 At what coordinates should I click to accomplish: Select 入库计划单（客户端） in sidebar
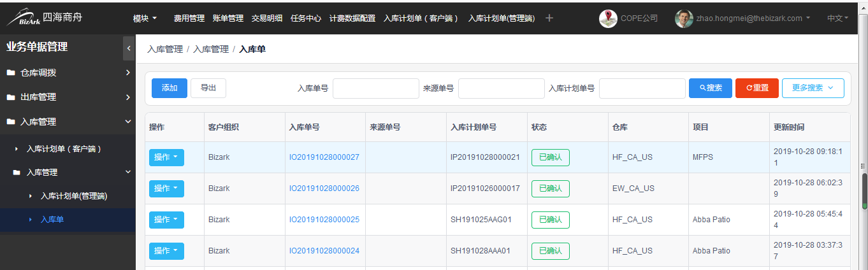pos(64,148)
